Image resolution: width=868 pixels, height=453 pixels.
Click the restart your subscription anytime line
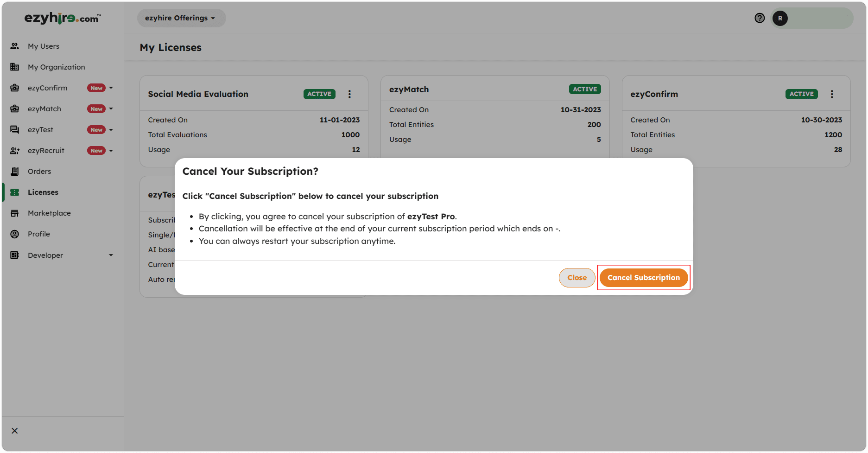[x=297, y=241]
